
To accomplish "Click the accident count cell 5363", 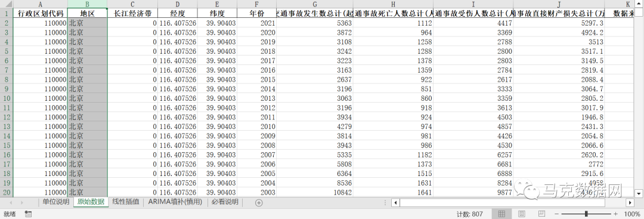I will [315, 23].
